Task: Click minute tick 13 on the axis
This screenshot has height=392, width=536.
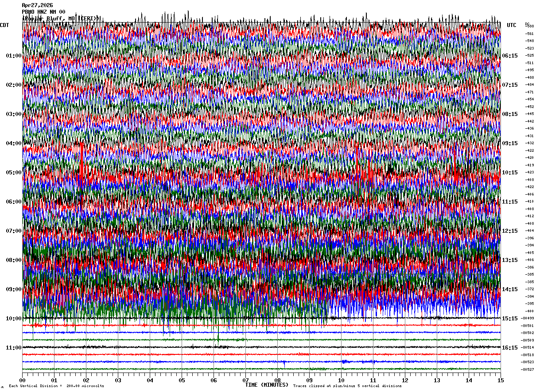Action: coord(437,380)
